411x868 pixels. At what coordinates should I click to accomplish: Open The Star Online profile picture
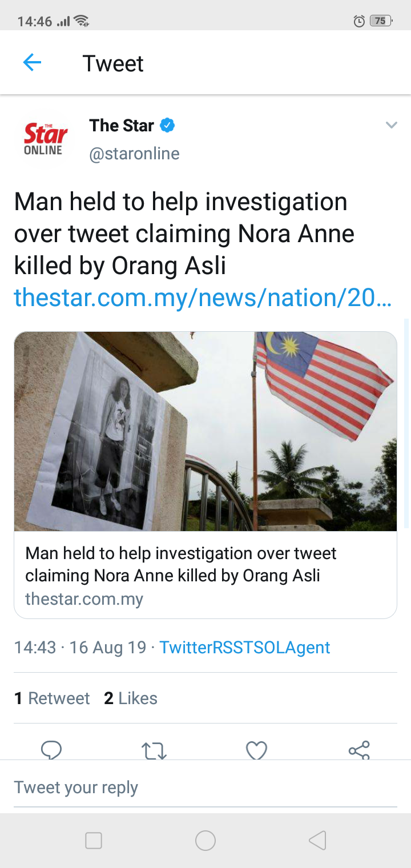(43, 139)
